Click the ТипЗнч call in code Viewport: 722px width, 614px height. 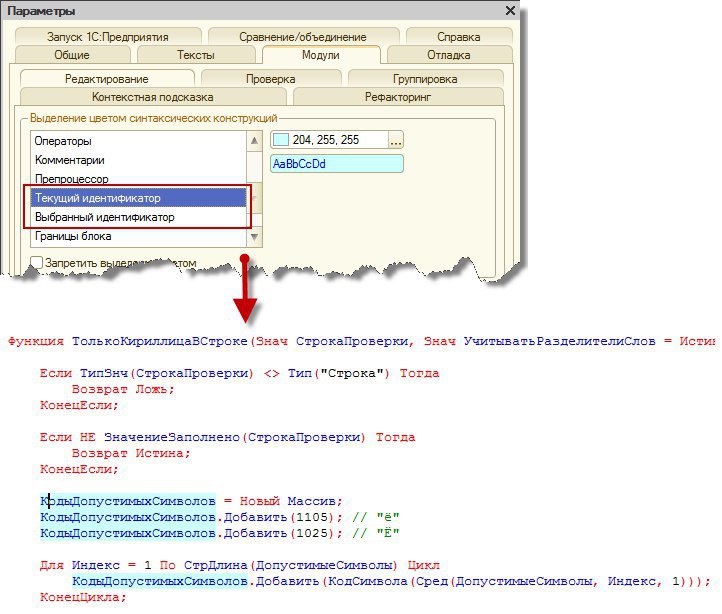104,373
